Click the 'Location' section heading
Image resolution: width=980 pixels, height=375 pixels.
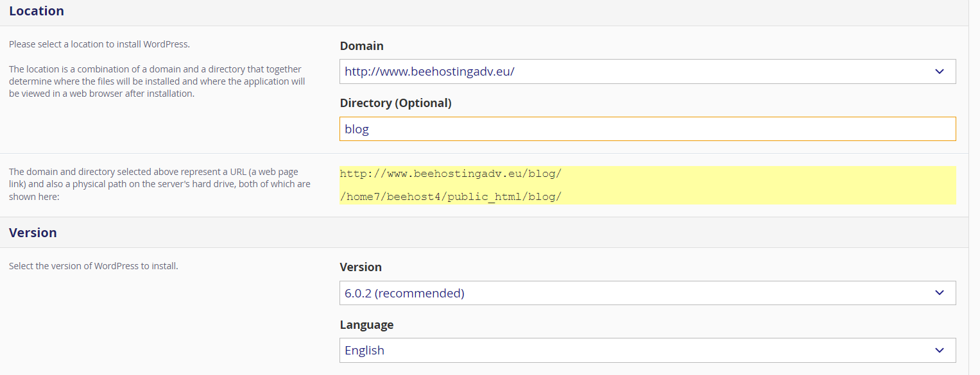[37, 11]
